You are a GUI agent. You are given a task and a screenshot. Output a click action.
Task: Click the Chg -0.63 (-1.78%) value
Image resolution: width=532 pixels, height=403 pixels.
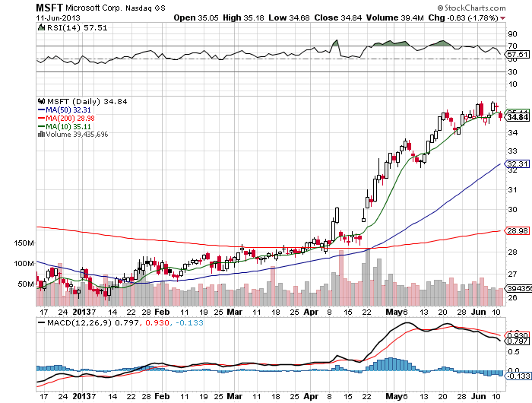pyautogui.click(x=463, y=17)
